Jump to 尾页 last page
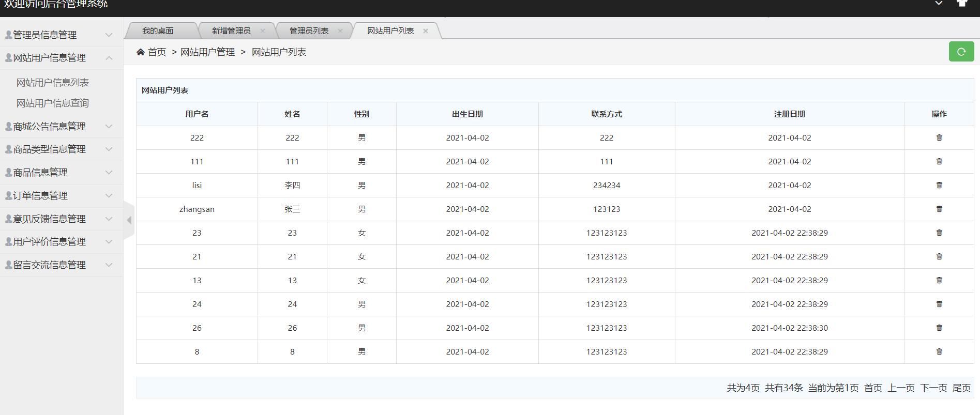This screenshot has height=415, width=980. point(961,388)
